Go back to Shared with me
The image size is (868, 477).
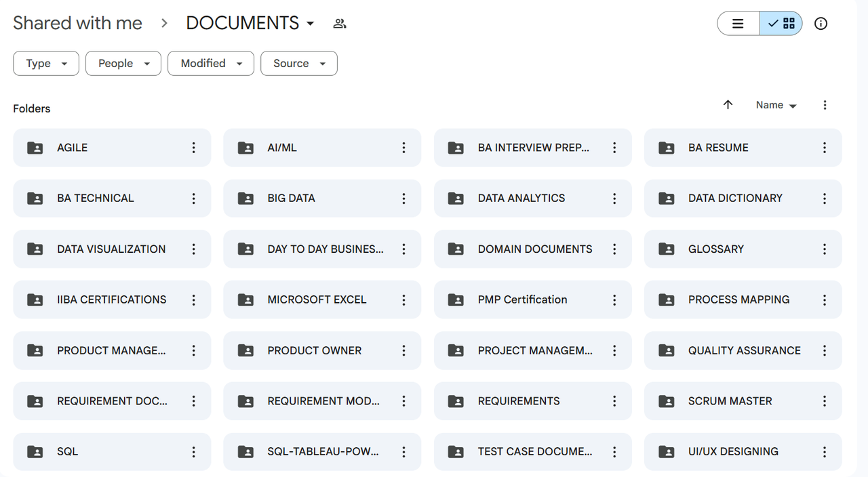point(77,23)
